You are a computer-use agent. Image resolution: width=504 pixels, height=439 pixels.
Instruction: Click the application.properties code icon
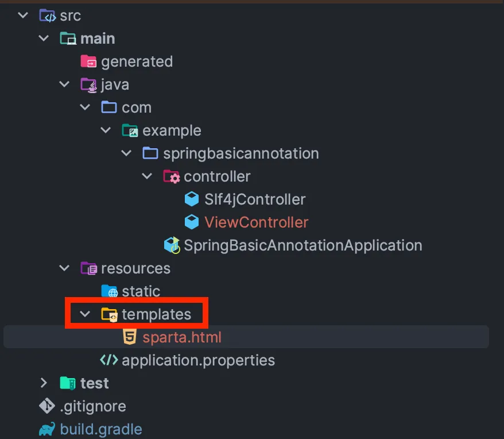(109, 360)
